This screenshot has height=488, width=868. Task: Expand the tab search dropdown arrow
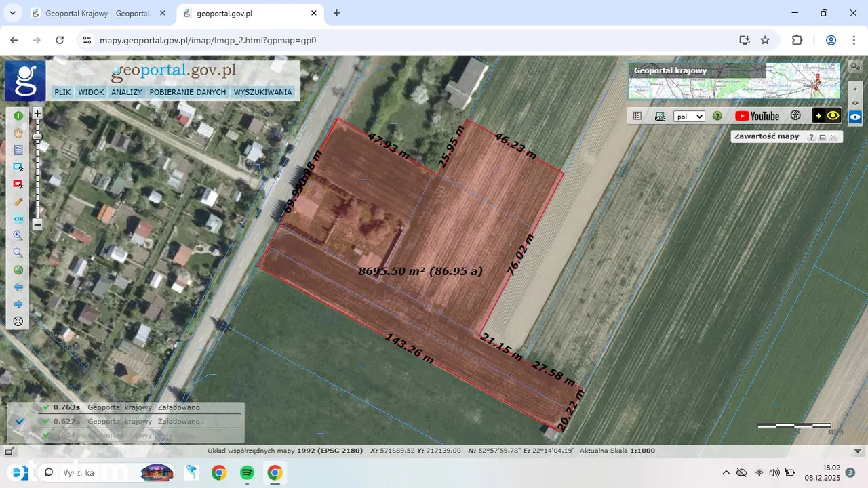(12, 13)
